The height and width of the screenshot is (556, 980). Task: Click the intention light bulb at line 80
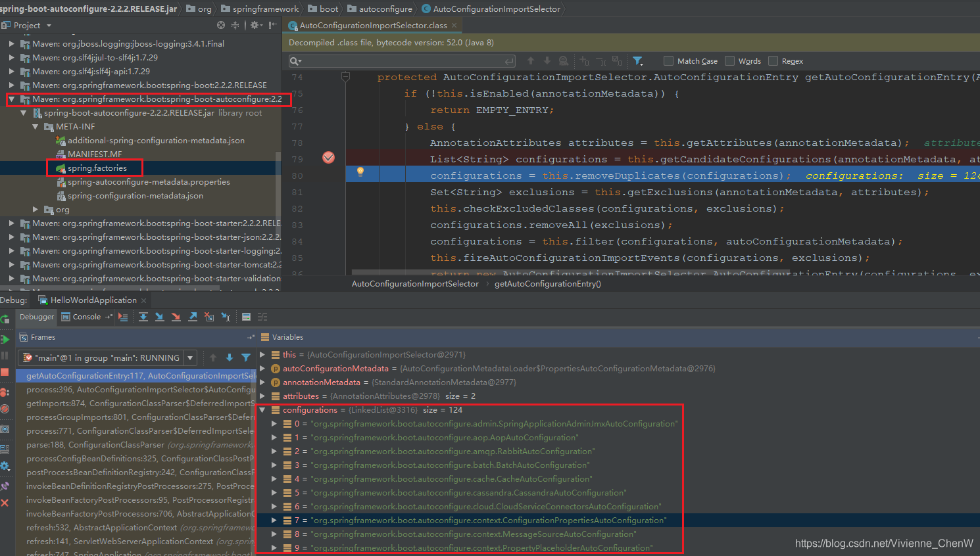[360, 172]
